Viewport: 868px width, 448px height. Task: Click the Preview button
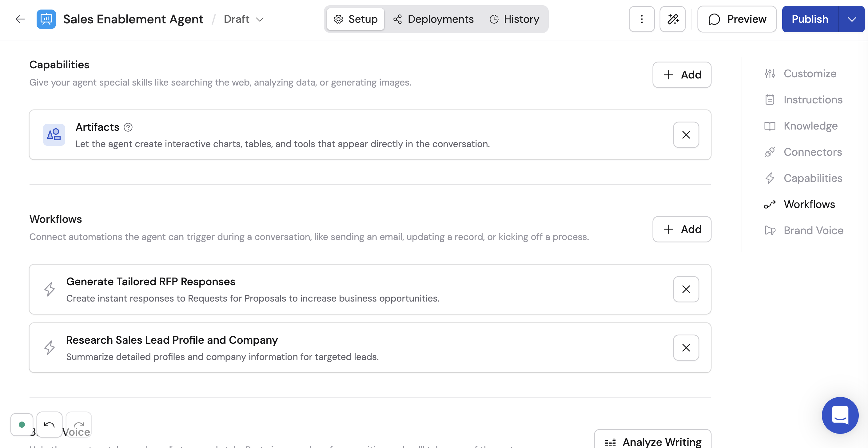[x=737, y=19]
